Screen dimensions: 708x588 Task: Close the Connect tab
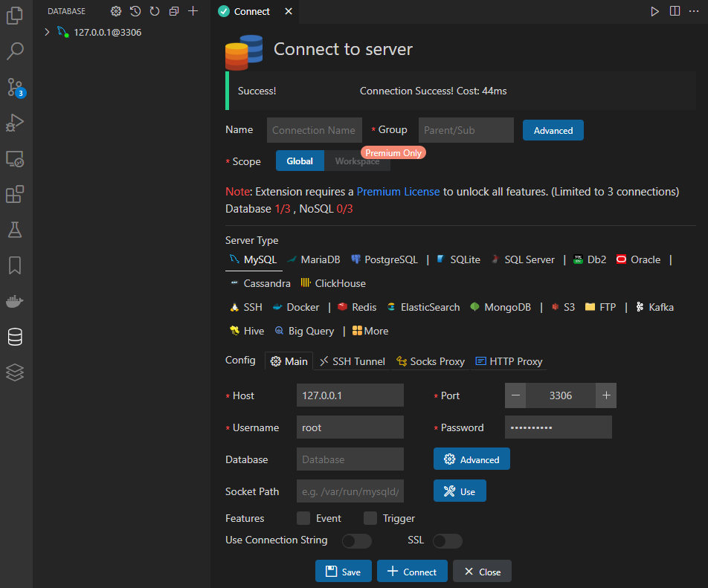[x=289, y=11]
